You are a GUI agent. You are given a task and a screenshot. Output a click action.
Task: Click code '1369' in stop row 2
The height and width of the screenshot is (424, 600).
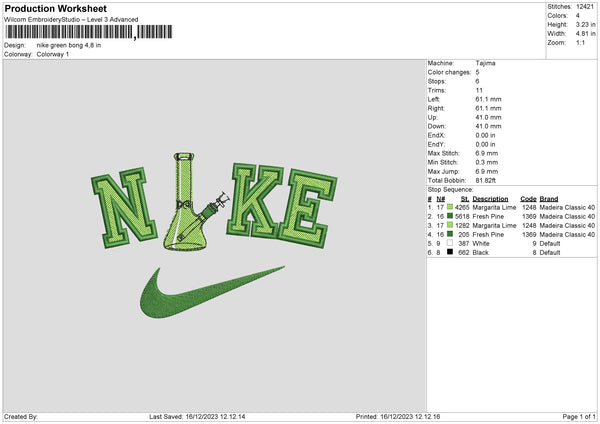click(x=529, y=217)
